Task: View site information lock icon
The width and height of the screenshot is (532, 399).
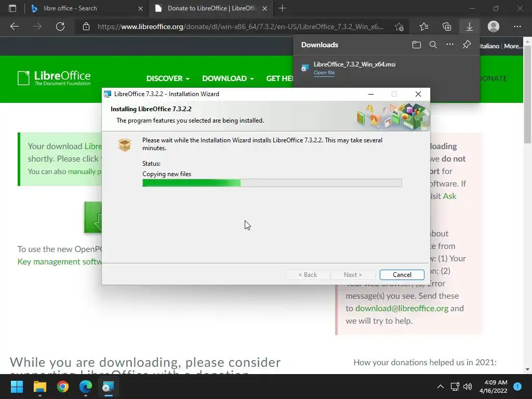Action: [x=86, y=26]
